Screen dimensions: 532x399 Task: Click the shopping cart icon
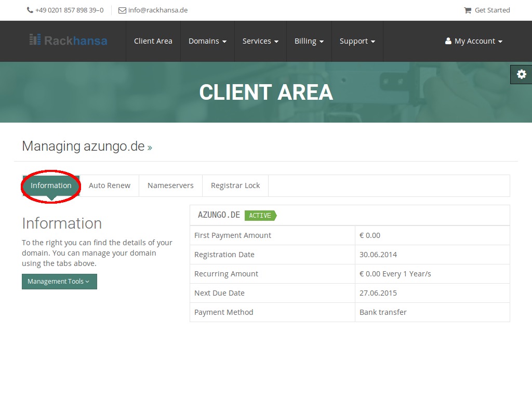(468, 10)
